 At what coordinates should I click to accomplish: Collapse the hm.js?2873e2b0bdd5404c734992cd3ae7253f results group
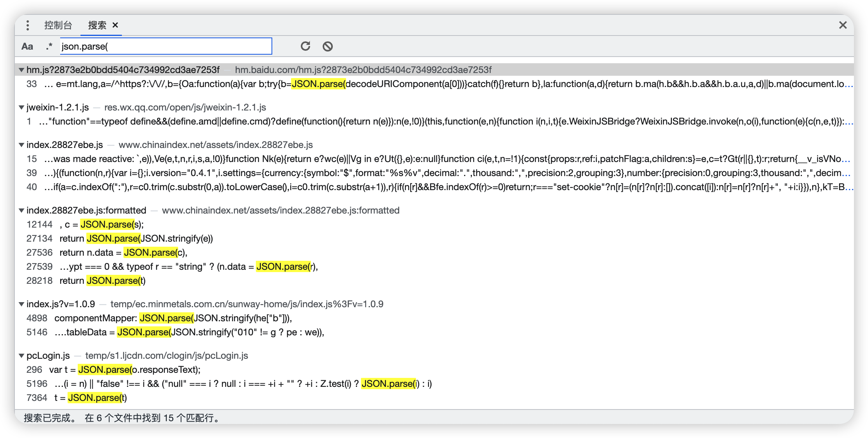point(21,70)
